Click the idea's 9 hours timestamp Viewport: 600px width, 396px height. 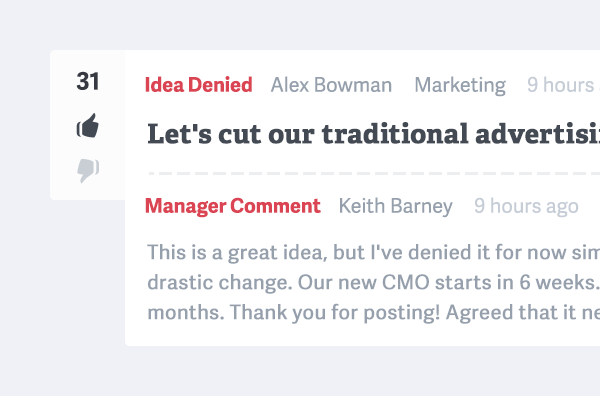[x=563, y=85]
